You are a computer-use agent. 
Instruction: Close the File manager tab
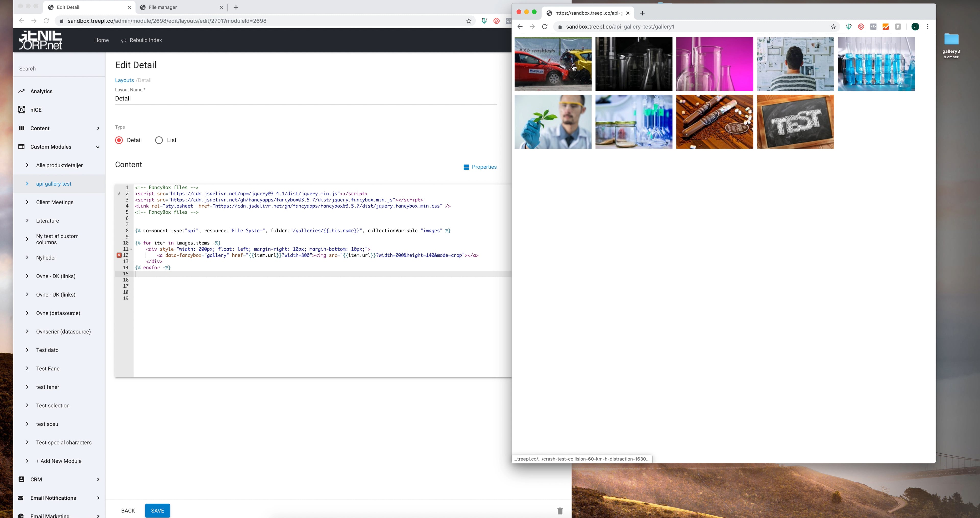222,7
